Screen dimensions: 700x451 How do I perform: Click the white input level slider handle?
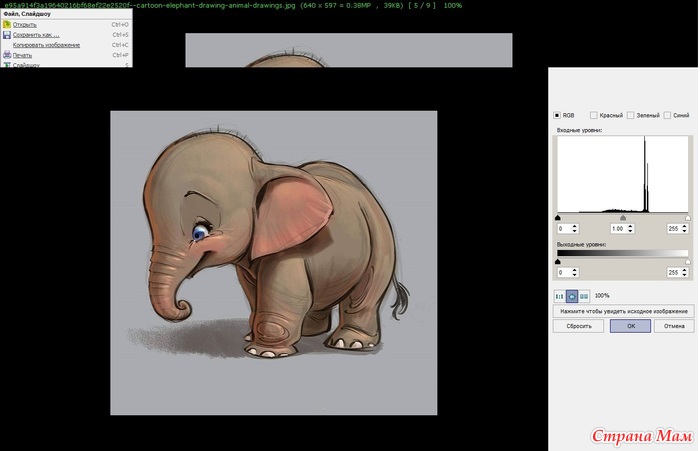pos(688,217)
